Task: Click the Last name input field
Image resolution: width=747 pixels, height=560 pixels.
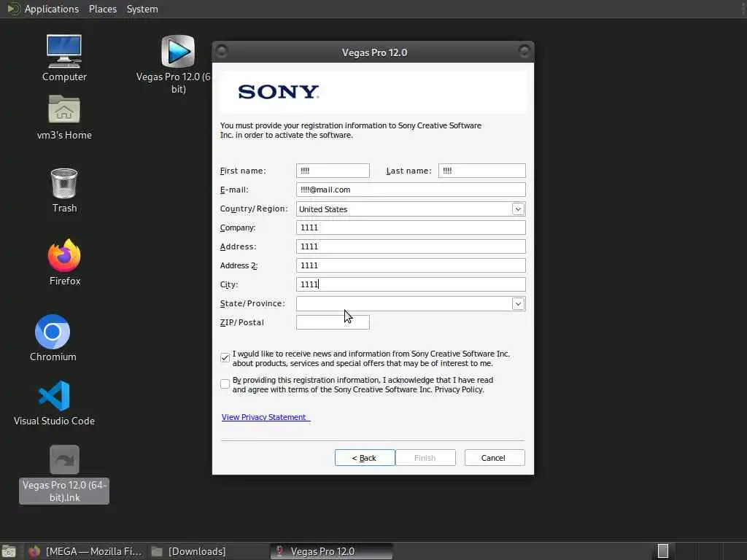Action: pyautogui.click(x=481, y=171)
